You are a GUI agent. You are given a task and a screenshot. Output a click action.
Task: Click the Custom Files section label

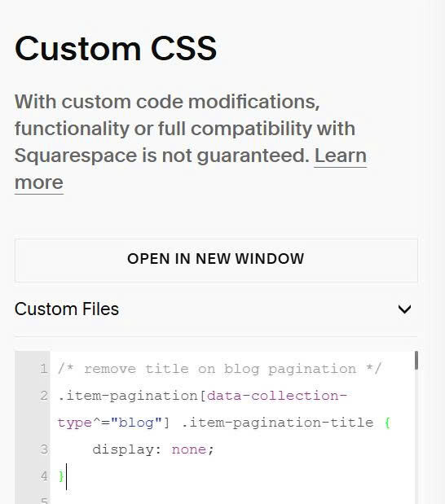pyautogui.click(x=67, y=309)
